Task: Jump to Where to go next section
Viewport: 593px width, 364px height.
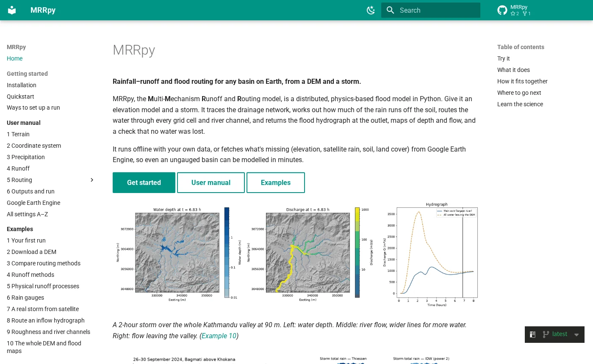Action: pyautogui.click(x=519, y=93)
